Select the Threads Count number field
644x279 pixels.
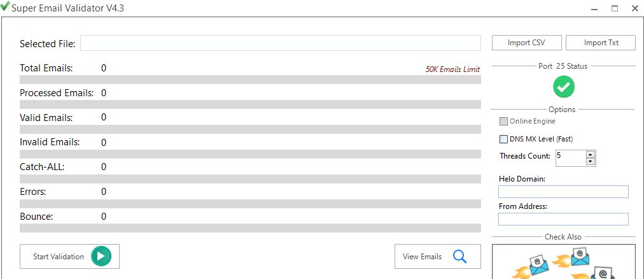point(570,157)
